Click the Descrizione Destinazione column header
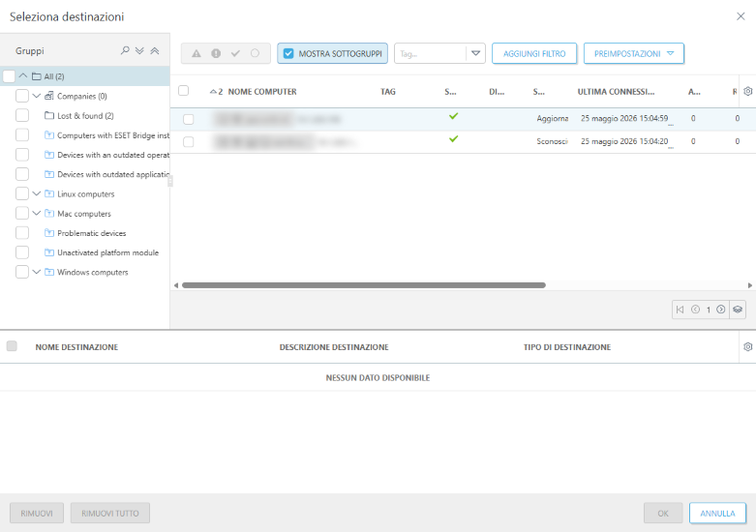 tap(334, 347)
